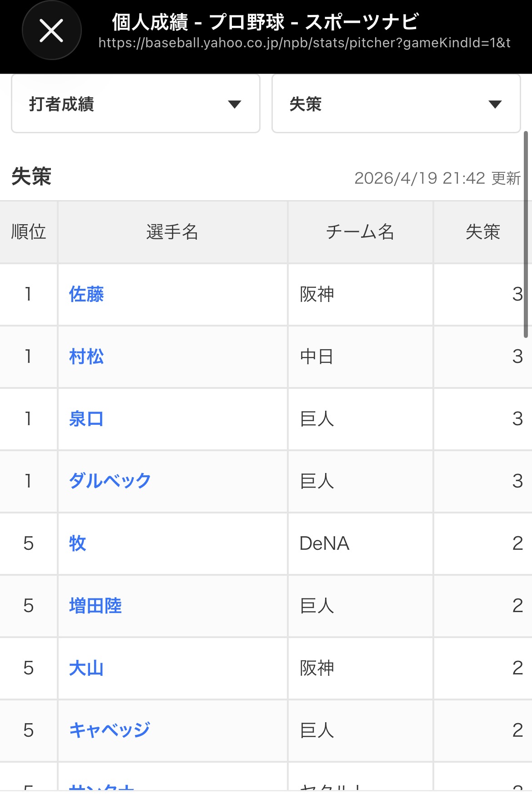The width and height of the screenshot is (532, 795).
Task: Open player link 村松
Action: (x=86, y=357)
